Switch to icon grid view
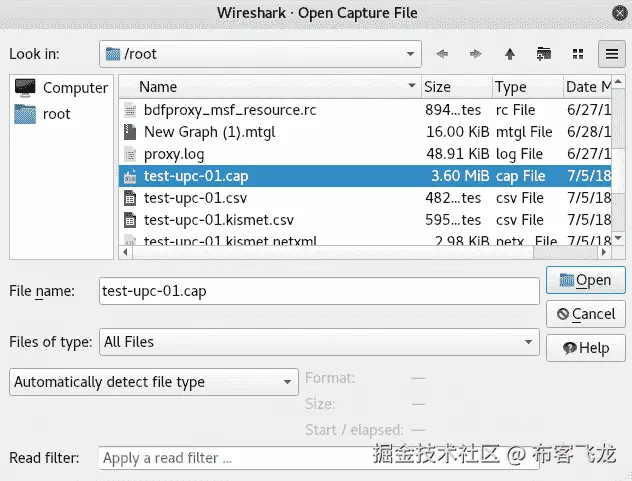The width and height of the screenshot is (632, 481). [578, 54]
